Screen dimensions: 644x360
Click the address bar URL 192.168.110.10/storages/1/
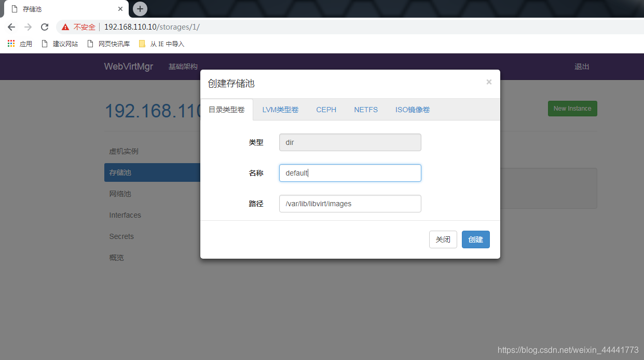(152, 27)
